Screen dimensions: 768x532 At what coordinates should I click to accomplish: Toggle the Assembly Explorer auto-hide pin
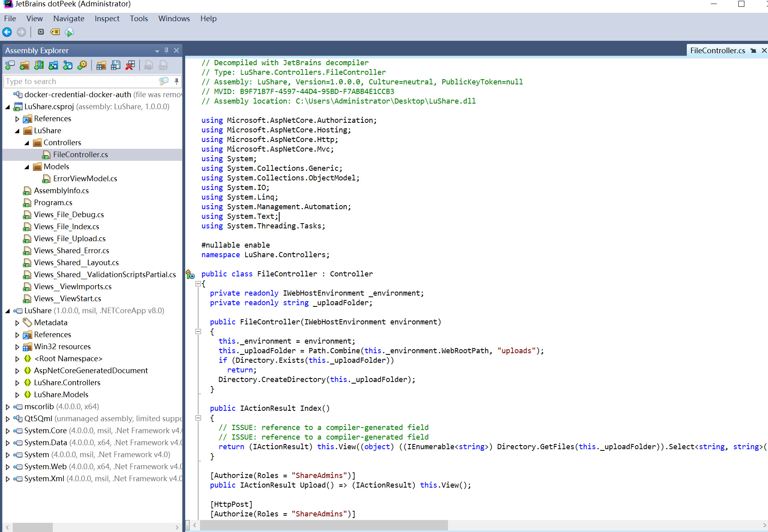(166, 50)
